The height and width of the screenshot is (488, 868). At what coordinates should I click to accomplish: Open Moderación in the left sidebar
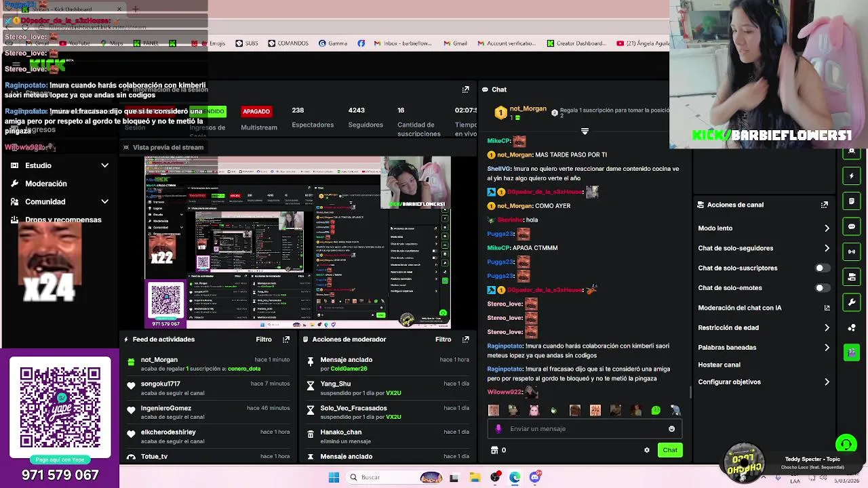coord(46,184)
